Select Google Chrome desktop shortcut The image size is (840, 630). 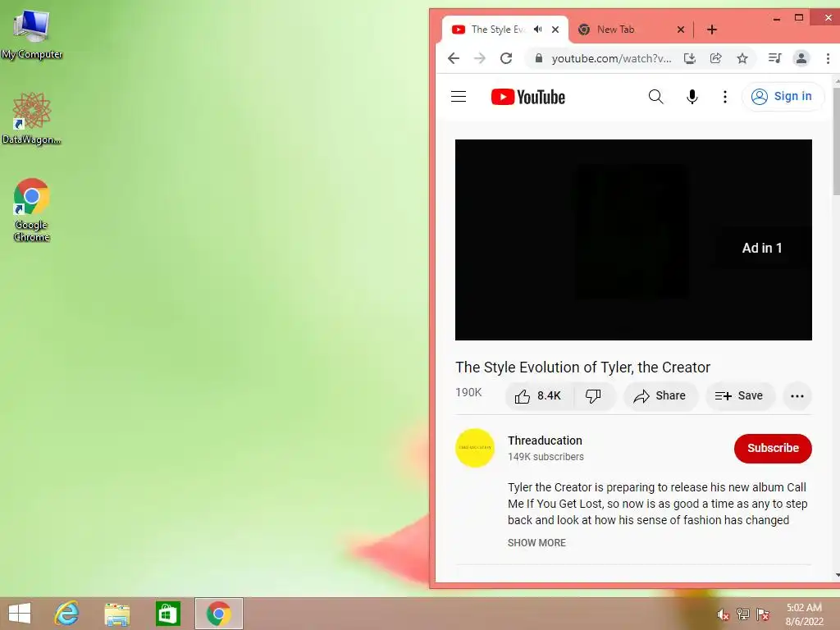tap(32, 210)
